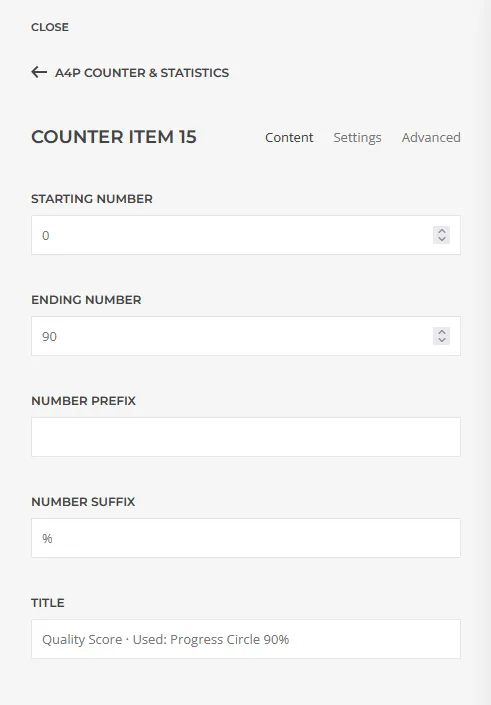Open the Settings tab
Image resolution: width=491 pixels, height=705 pixels.
[x=357, y=137]
